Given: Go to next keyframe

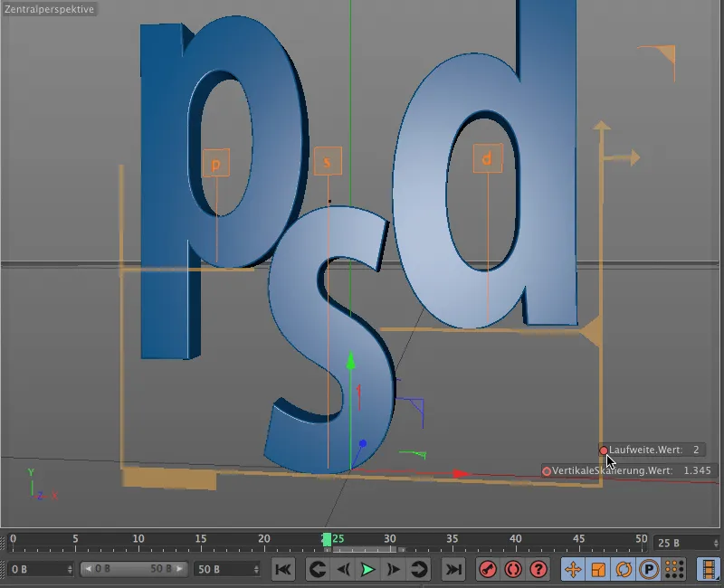Looking at the screenshot, I should [x=419, y=569].
